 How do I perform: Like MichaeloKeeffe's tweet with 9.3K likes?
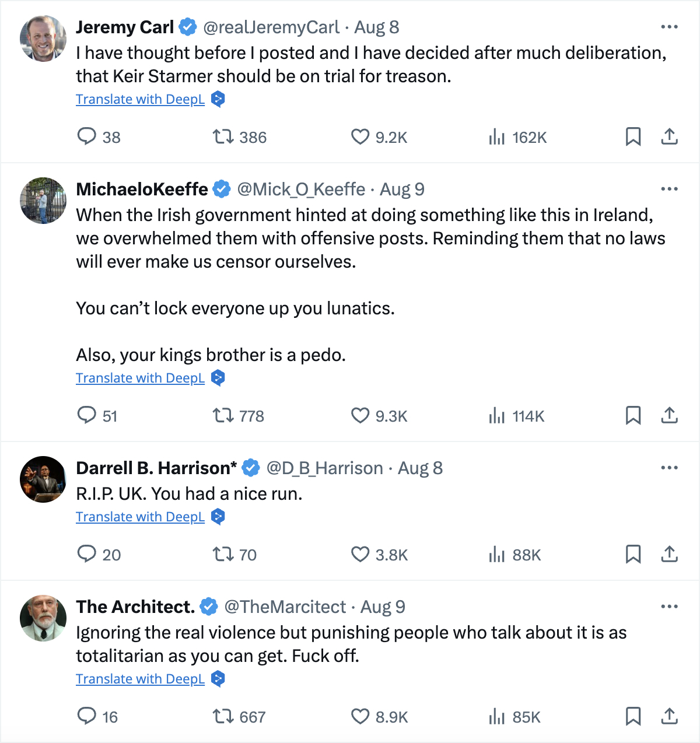click(360, 415)
